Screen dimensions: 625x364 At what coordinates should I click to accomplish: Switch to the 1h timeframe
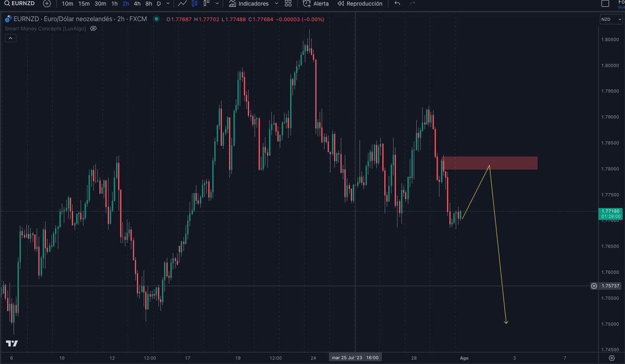tap(115, 4)
